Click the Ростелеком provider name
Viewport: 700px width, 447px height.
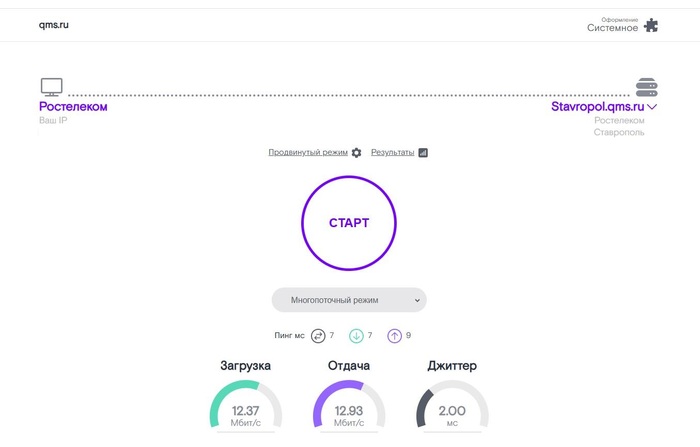pos(73,106)
